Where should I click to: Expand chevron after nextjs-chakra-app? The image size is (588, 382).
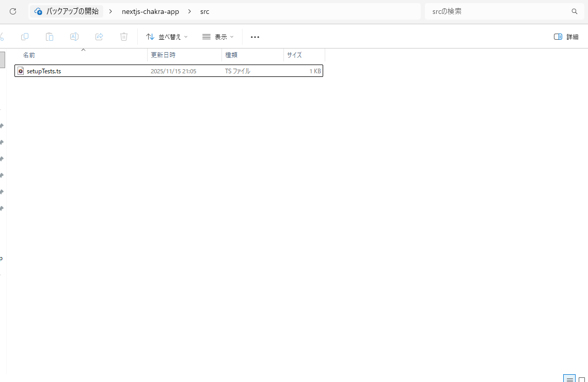pyautogui.click(x=189, y=12)
